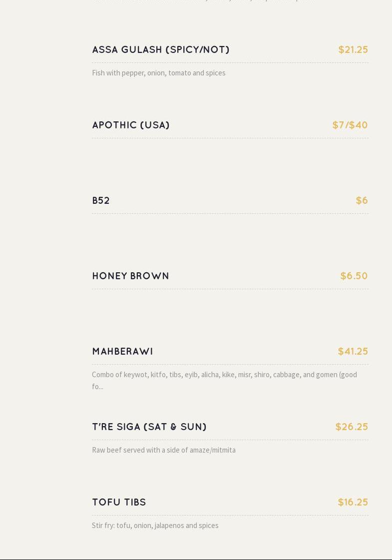Click the $16.25 Tofu Tibs price
The width and height of the screenshot is (392, 560).
[x=353, y=502]
